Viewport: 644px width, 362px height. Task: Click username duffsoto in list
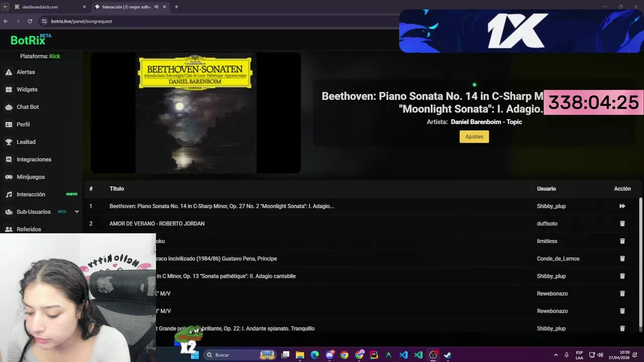547,224
